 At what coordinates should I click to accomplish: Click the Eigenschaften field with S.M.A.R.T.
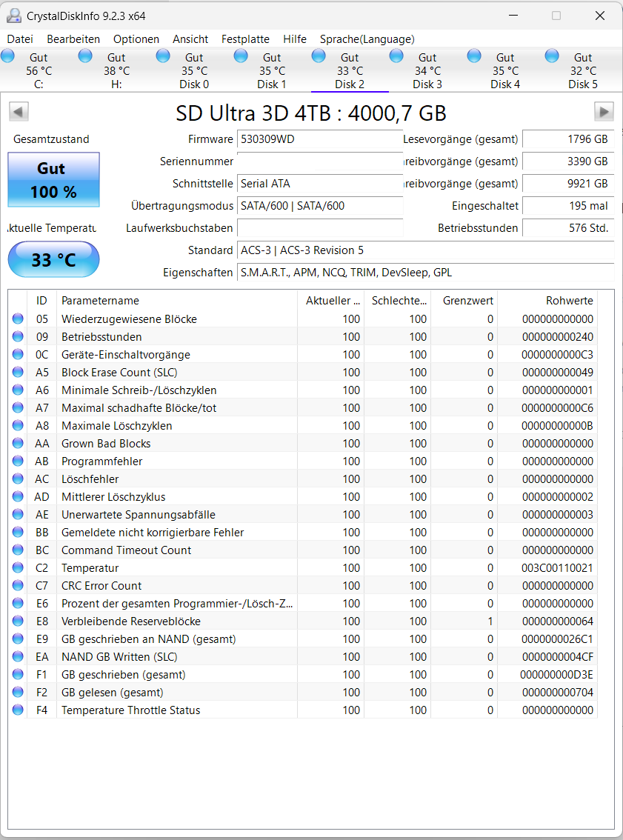pos(425,273)
